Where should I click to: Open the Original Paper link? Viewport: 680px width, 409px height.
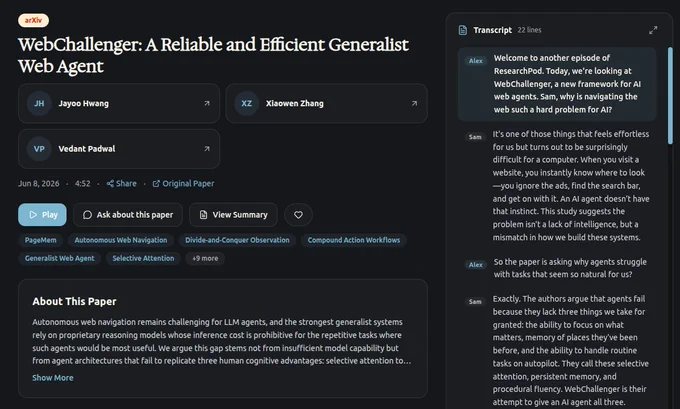[183, 183]
